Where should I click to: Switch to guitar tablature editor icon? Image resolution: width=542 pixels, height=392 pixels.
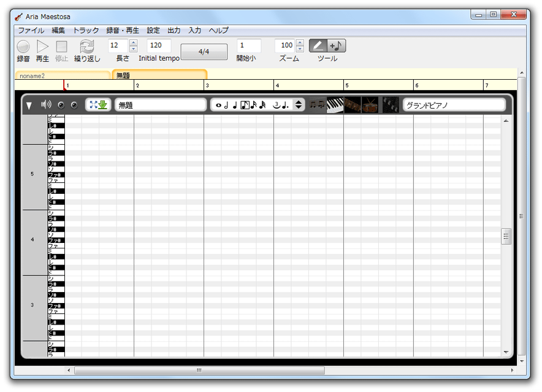pyautogui.click(x=353, y=105)
